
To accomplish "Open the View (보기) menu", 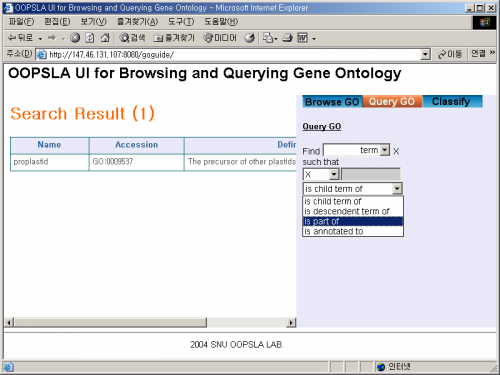I will pyautogui.click(x=93, y=22).
